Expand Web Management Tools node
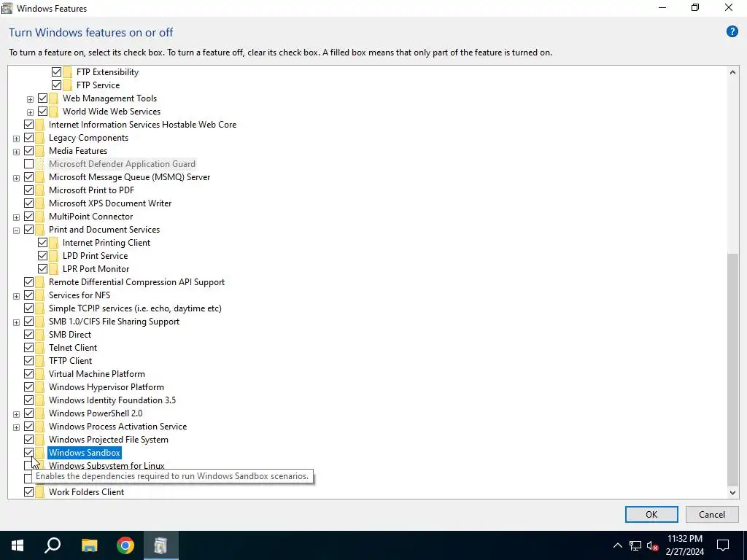Image resolution: width=747 pixels, height=560 pixels. [30, 99]
